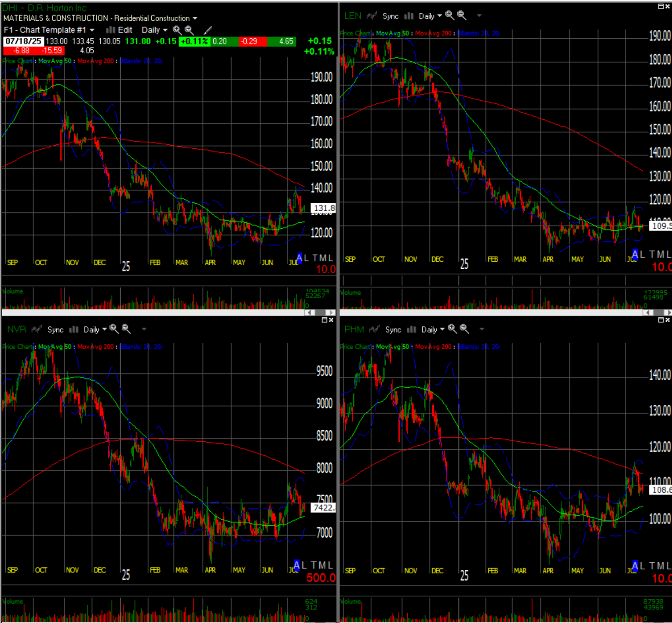Click the PHM chart type icon next to ticker
Image resolution: width=672 pixels, height=623 pixels.
375,329
